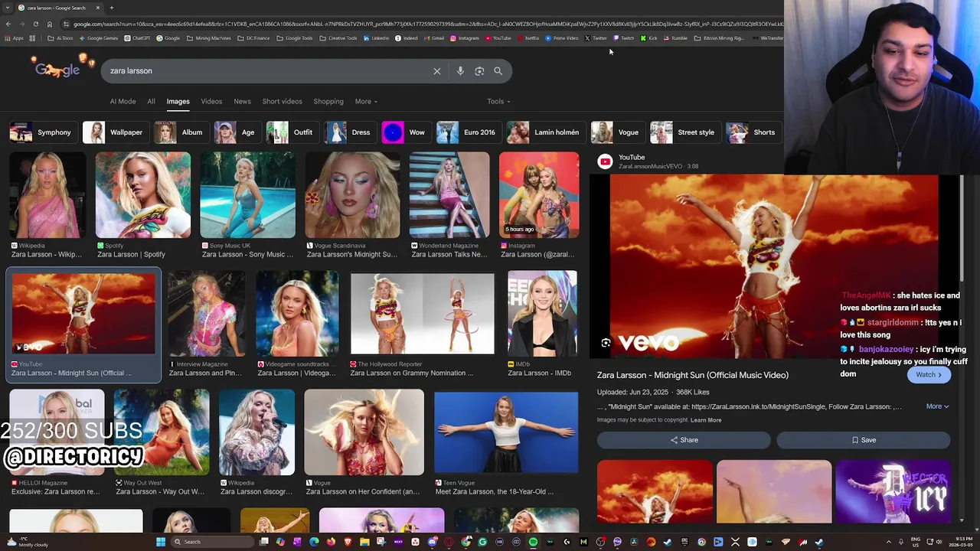This screenshot has height=551, width=980.
Task: Filter by Vogue chip
Action: [616, 132]
